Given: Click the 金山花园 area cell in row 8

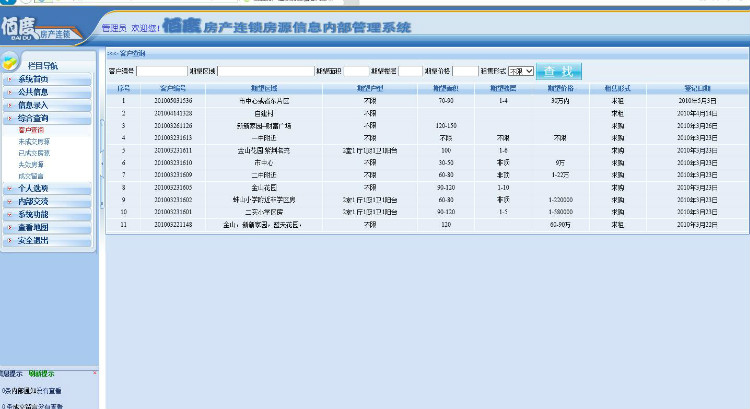Looking at the screenshot, I should [x=264, y=188].
